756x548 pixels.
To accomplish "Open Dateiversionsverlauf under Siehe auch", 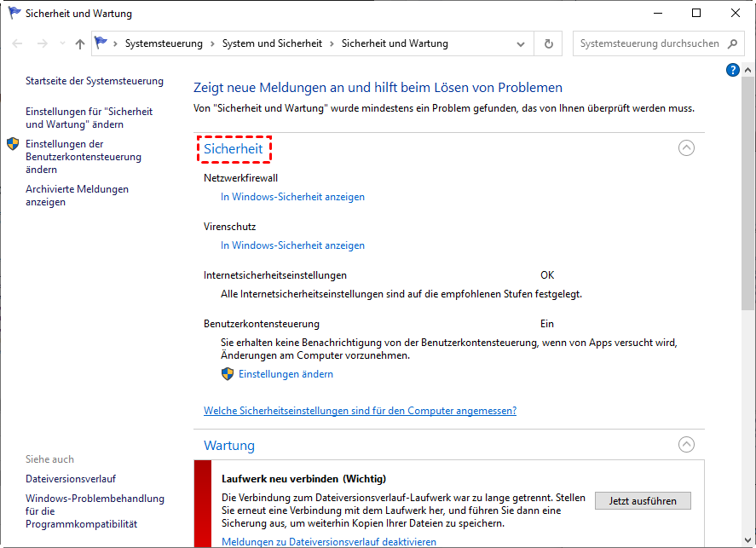I will 71,479.
